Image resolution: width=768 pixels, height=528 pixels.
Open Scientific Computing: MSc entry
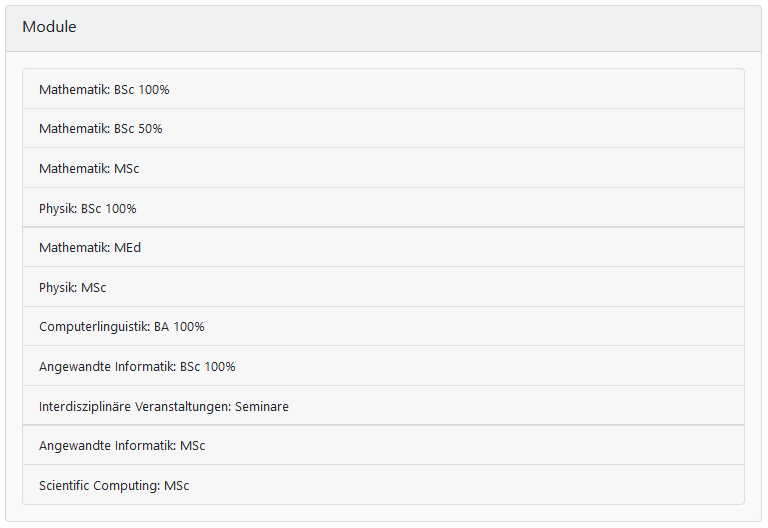pyautogui.click(x=114, y=486)
